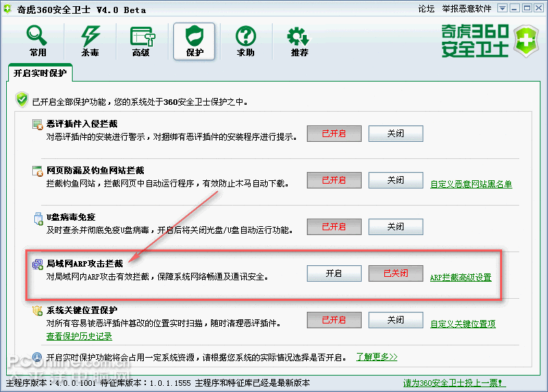Open ARP拦截高级设置 link
548x392 pixels.
pyautogui.click(x=460, y=278)
